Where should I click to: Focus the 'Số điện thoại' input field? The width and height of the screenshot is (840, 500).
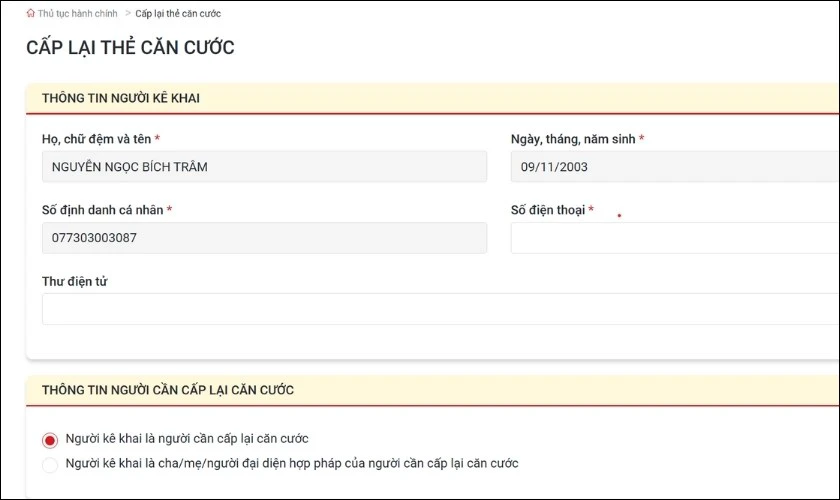(675, 238)
